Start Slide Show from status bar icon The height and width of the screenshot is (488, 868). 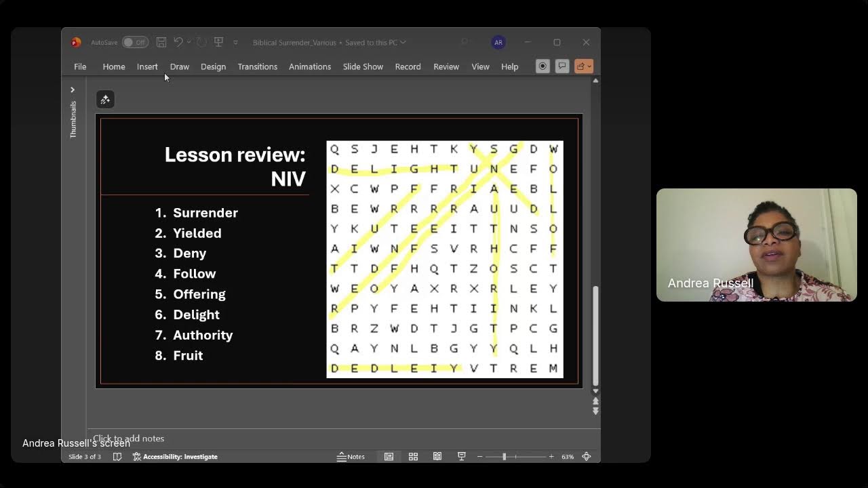coord(462,457)
